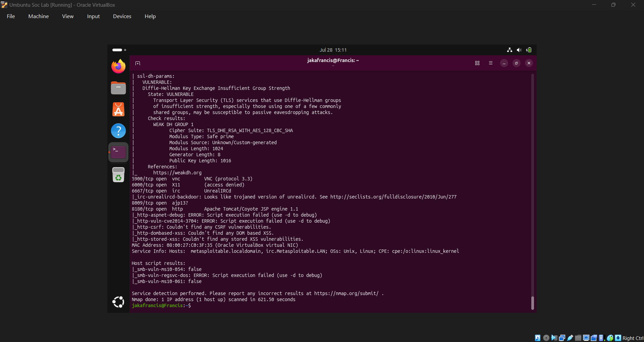This screenshot has width=644, height=342.
Task: Click the audio status bar icon
Action: point(554,338)
